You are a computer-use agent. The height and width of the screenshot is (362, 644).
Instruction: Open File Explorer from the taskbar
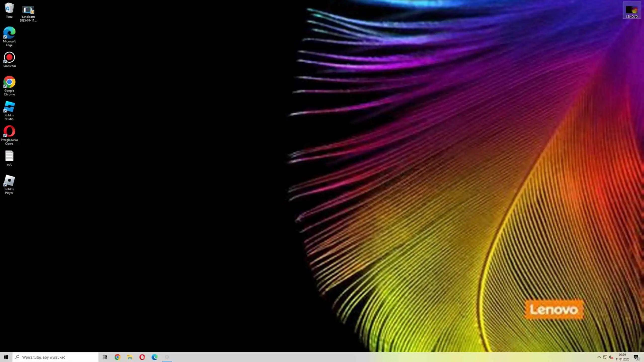tap(130, 357)
